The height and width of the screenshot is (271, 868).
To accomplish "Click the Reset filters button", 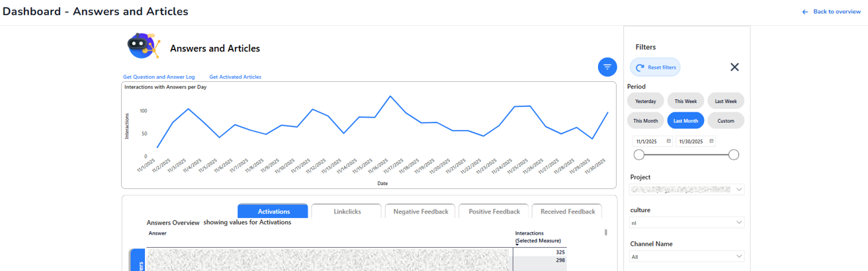I will [x=655, y=67].
